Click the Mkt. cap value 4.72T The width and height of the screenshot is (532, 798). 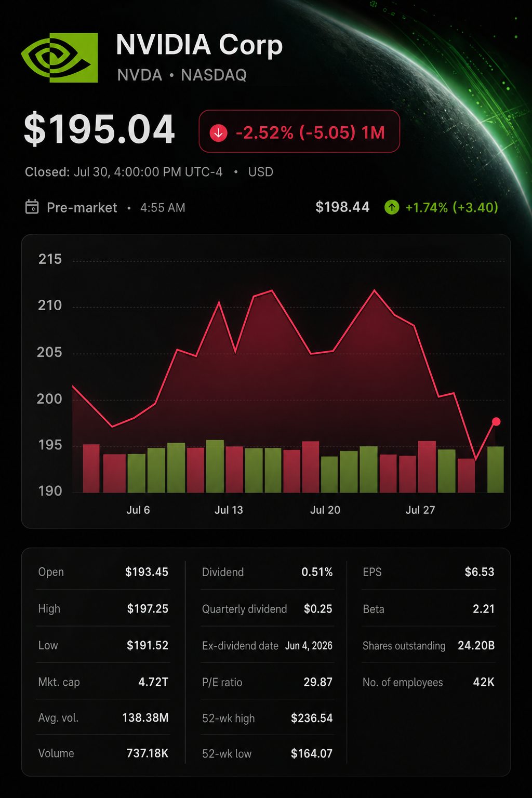[153, 682]
